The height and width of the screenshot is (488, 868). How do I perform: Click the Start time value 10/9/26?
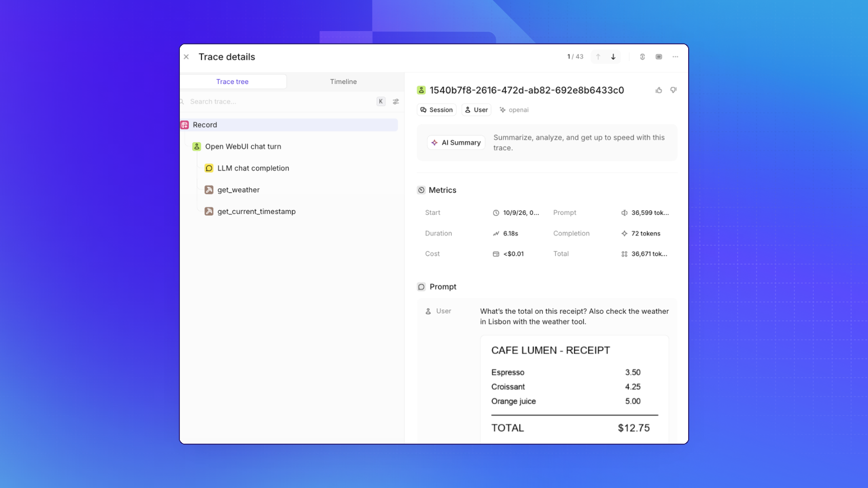pos(521,213)
